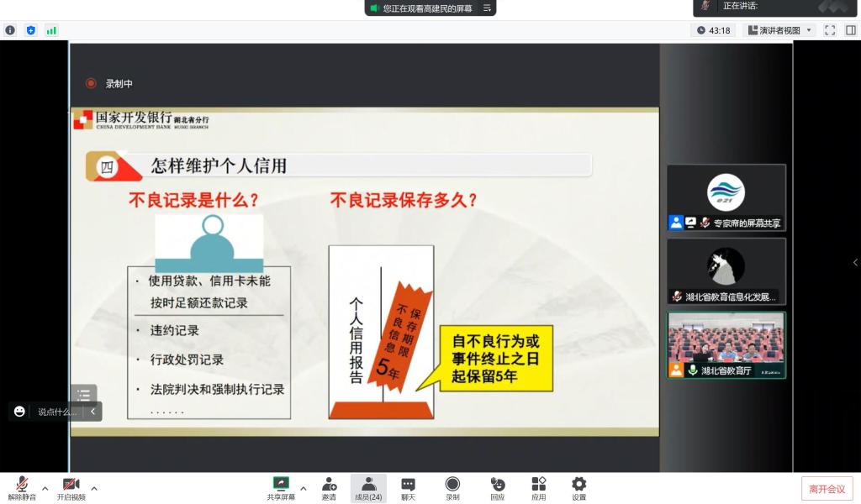Click the 说点什么 chat input

[x=56, y=412]
